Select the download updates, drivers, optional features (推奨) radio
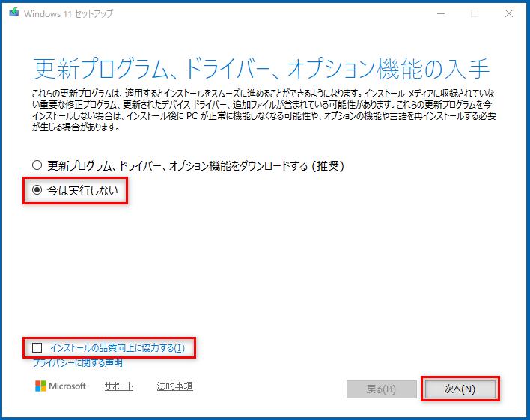The height and width of the screenshot is (420, 530). pyautogui.click(x=37, y=165)
